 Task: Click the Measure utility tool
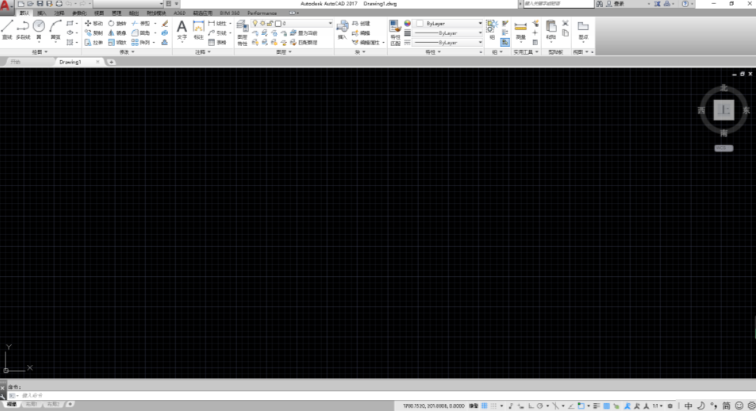point(521,28)
